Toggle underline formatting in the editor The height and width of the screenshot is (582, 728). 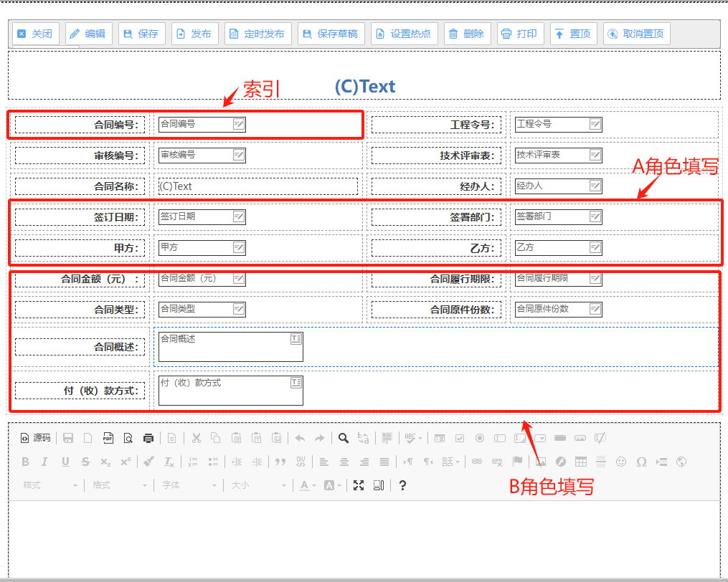point(65,462)
